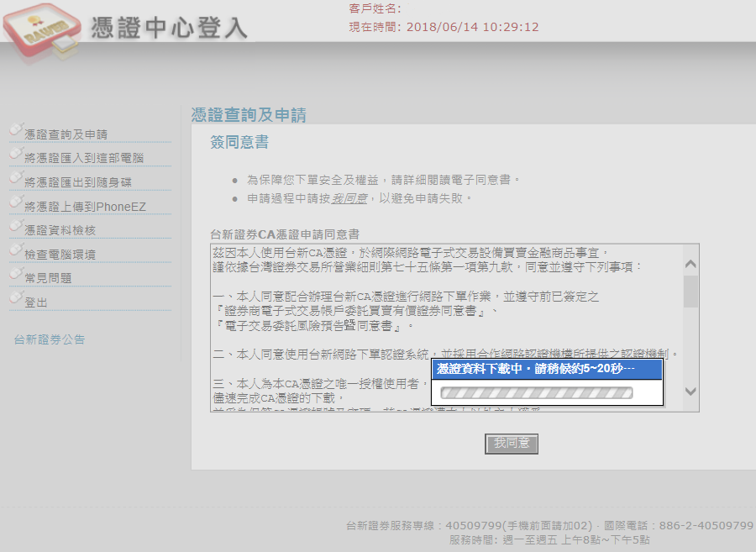Click the 服務時間 週一至週五 text
The image size is (756, 552).
tap(549, 540)
